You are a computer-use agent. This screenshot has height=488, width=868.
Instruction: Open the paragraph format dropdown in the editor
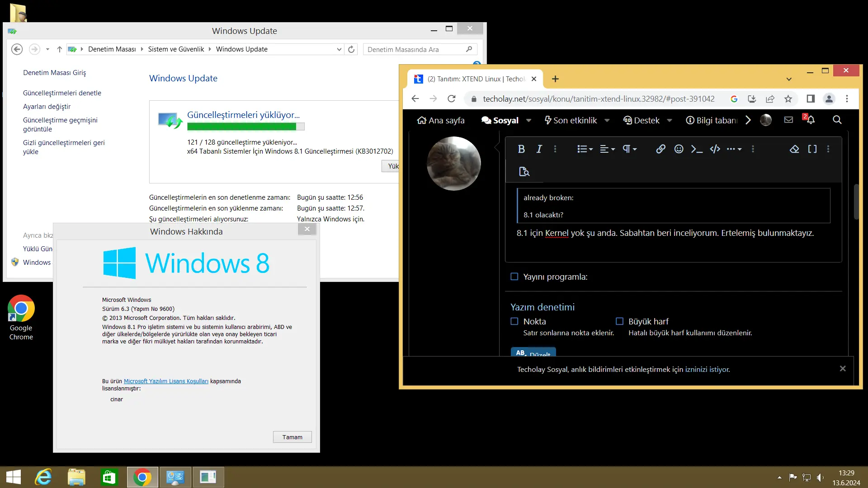point(629,149)
